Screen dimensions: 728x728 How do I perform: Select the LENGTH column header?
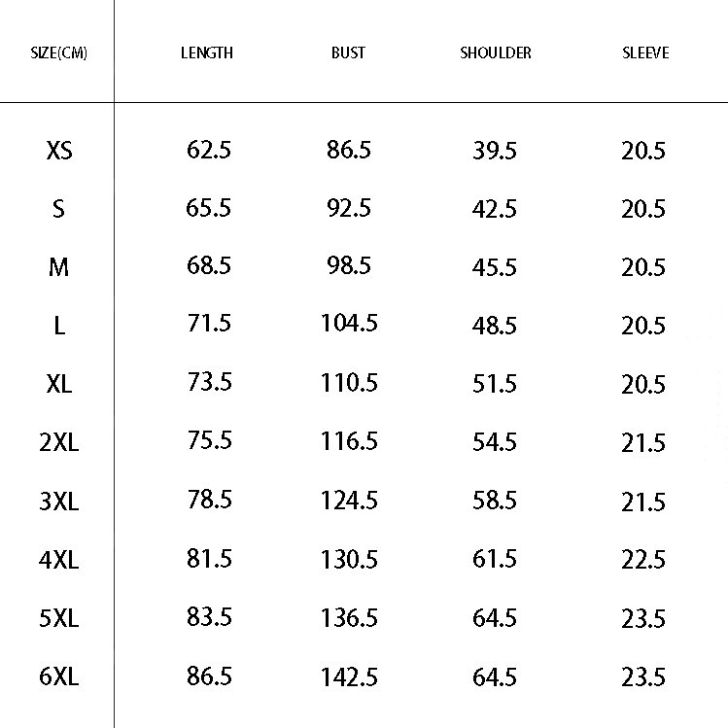(207, 53)
